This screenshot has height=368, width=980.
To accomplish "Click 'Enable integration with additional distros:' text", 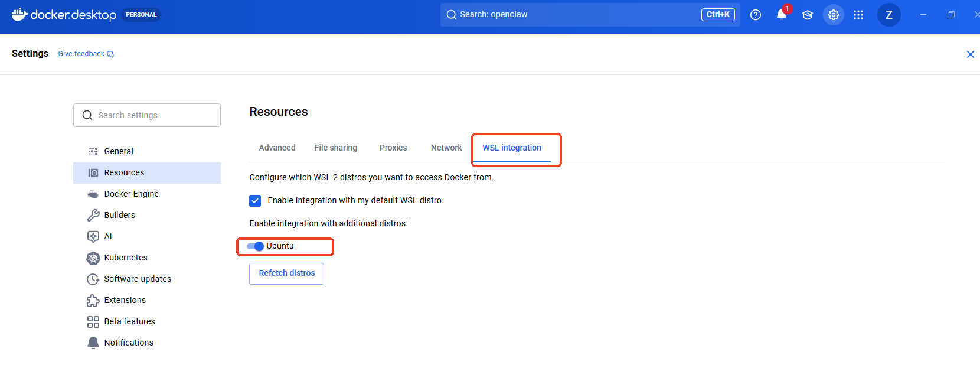I will point(329,223).
